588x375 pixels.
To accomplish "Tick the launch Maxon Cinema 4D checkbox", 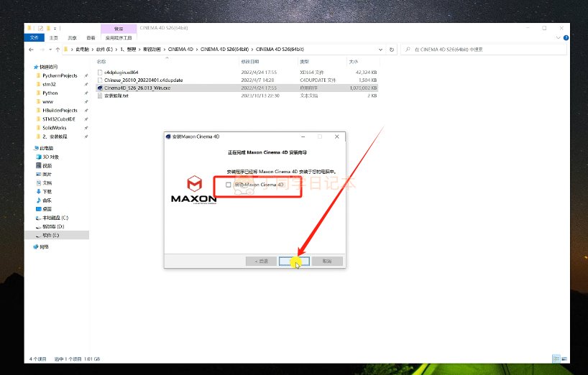I will pos(228,185).
